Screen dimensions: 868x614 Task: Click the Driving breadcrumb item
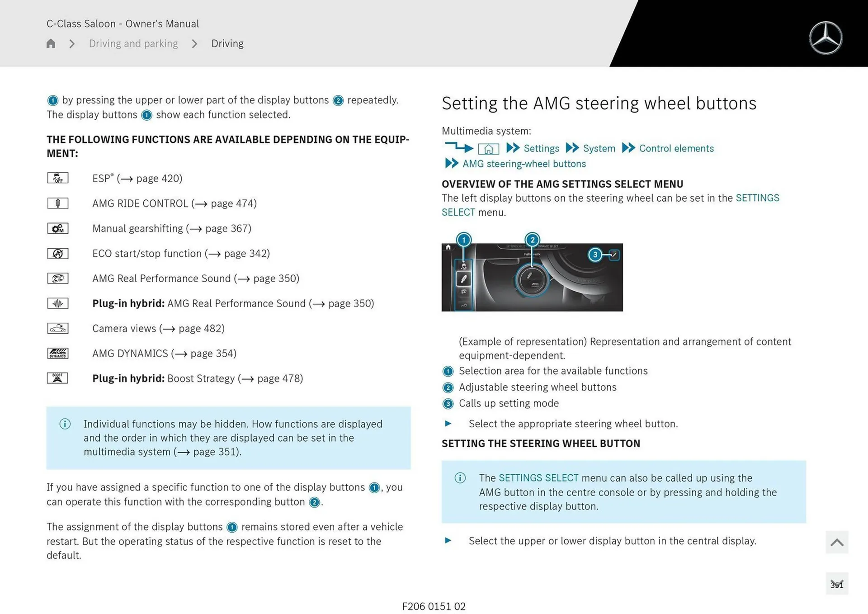click(227, 43)
